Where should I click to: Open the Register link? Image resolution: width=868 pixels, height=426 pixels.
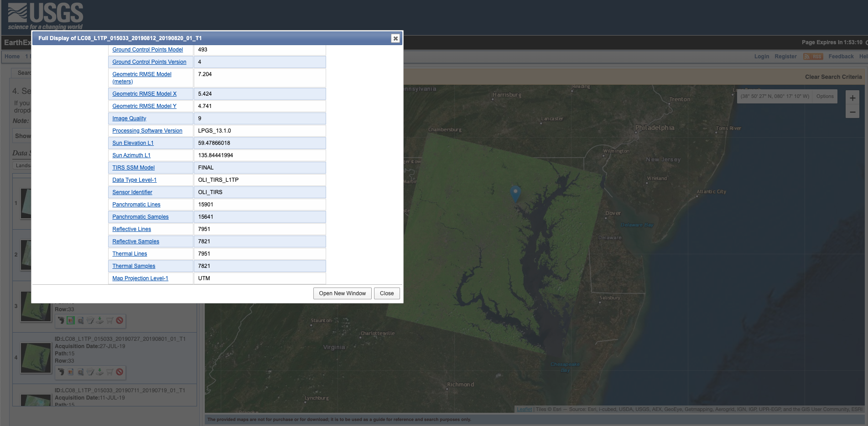point(785,56)
